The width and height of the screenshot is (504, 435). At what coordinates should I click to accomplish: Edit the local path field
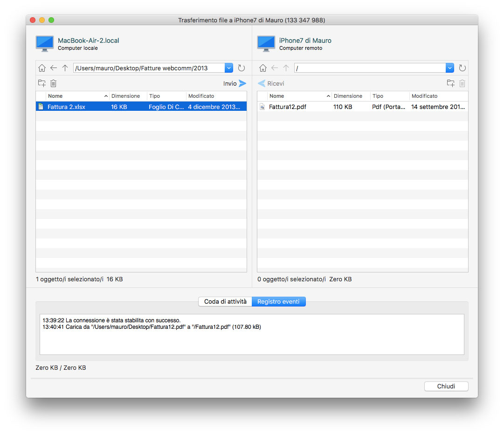pyautogui.click(x=149, y=68)
